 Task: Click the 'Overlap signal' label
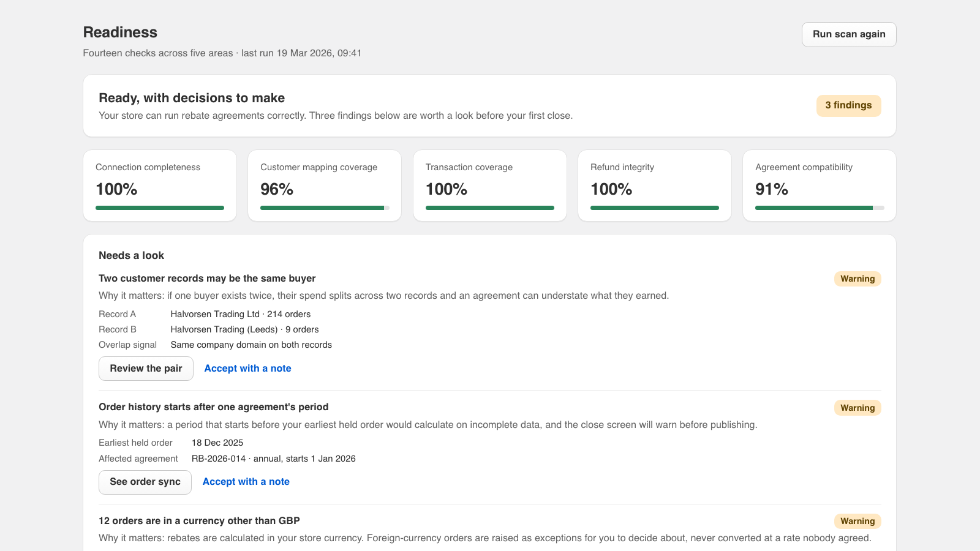point(127,345)
